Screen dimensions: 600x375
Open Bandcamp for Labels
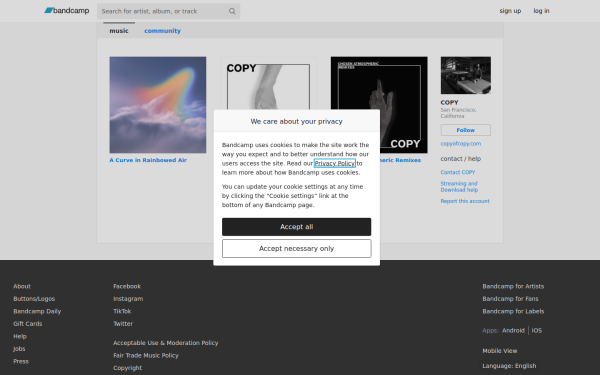click(x=513, y=311)
